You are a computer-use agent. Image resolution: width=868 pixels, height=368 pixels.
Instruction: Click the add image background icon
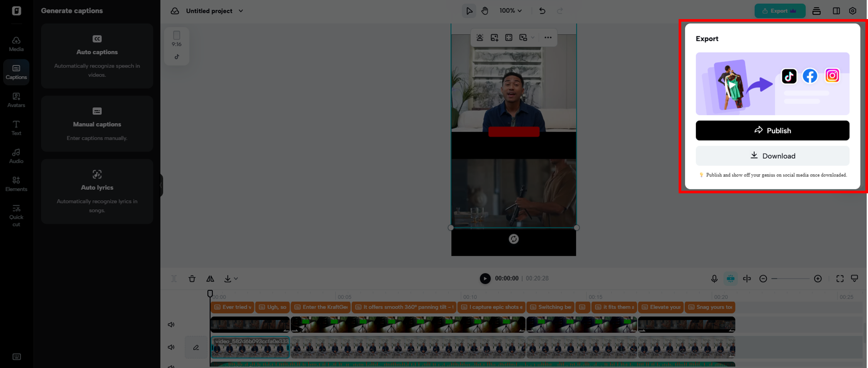pos(494,38)
